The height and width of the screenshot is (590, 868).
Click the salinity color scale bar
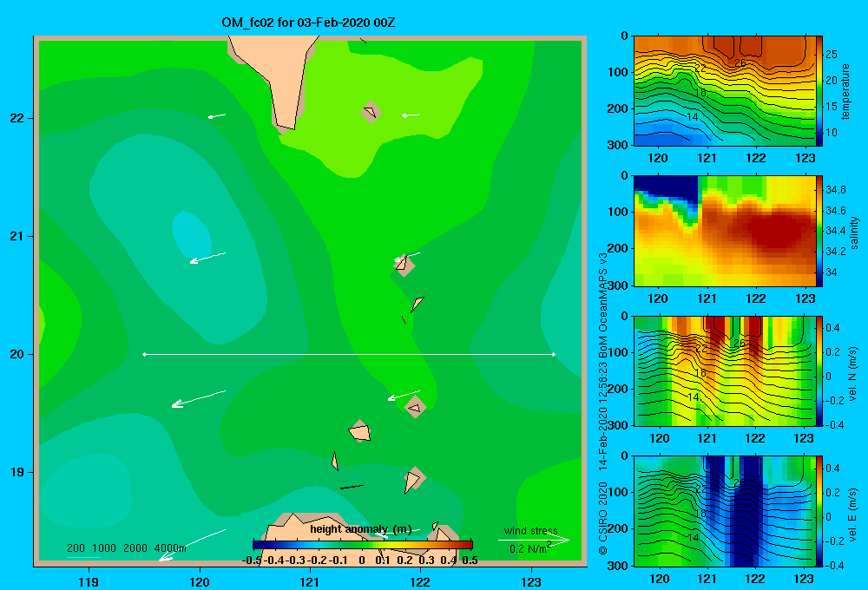(819, 231)
